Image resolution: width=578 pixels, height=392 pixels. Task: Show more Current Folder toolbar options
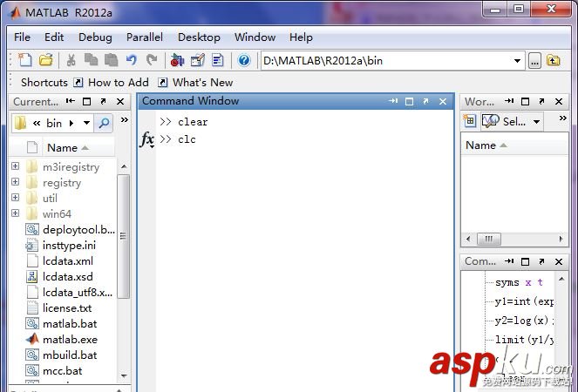click(x=125, y=119)
